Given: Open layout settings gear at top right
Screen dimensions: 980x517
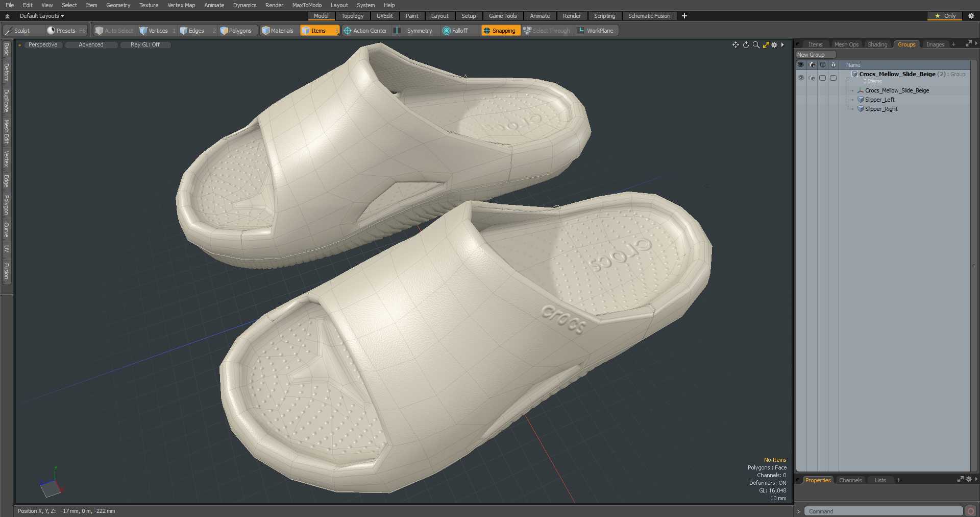Looking at the screenshot, I should click(971, 16).
